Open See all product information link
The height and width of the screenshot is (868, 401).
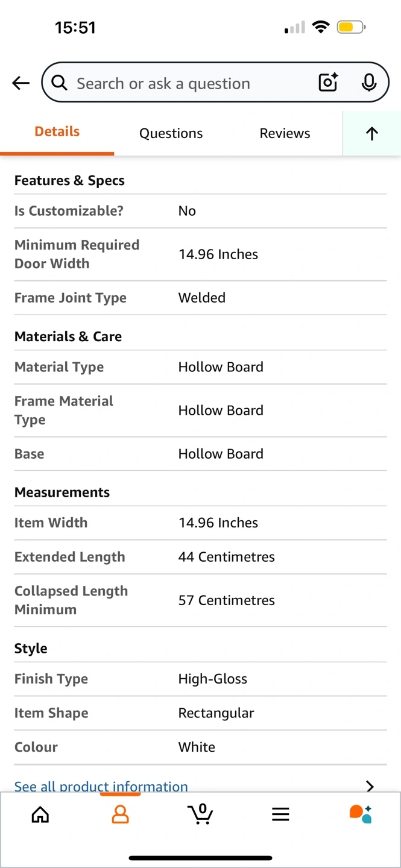point(101,786)
